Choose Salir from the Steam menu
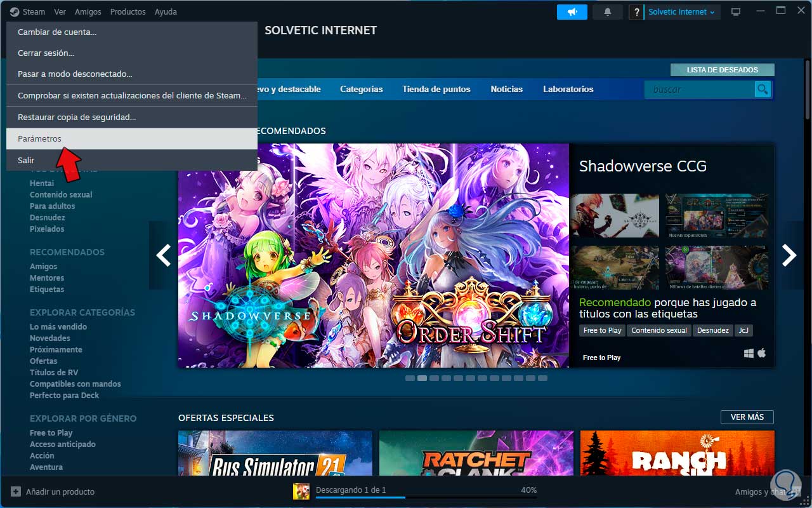This screenshot has width=812, height=508. coord(132,160)
